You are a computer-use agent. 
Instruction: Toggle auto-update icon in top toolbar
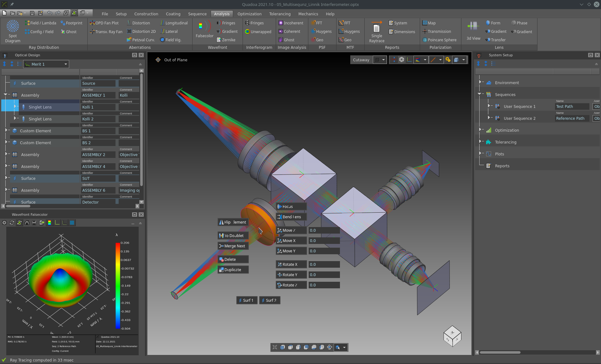coord(74,13)
